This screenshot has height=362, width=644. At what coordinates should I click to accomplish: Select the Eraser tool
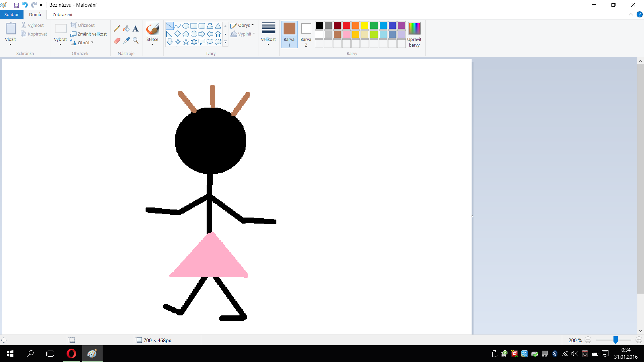[x=117, y=41]
